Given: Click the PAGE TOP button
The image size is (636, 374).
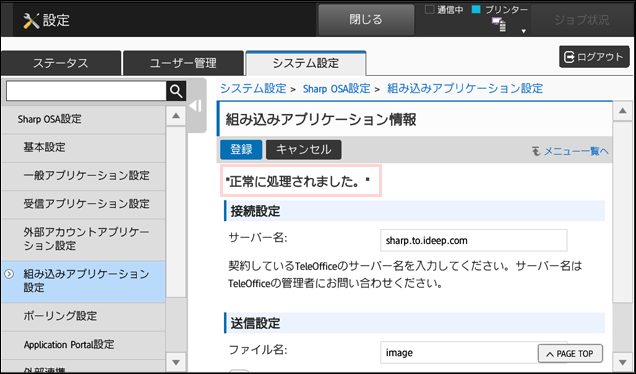Looking at the screenshot, I should point(570,354).
